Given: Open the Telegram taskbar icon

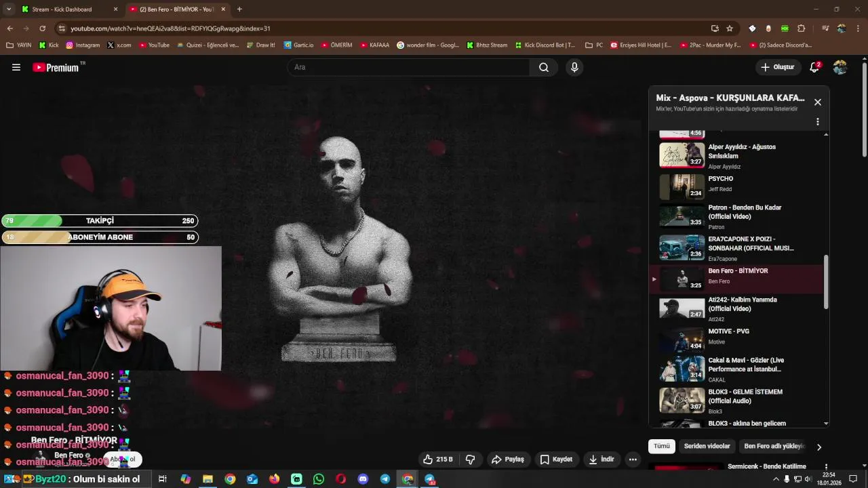Looking at the screenshot, I should 385,479.
